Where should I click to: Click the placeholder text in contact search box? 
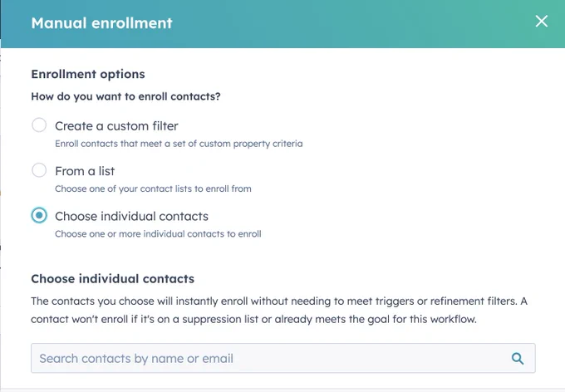(136, 359)
